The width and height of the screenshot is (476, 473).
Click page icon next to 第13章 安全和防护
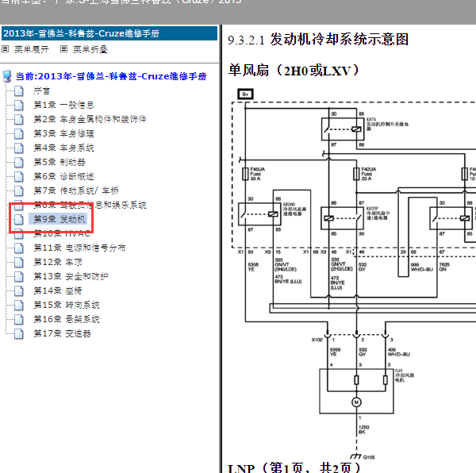19,276
